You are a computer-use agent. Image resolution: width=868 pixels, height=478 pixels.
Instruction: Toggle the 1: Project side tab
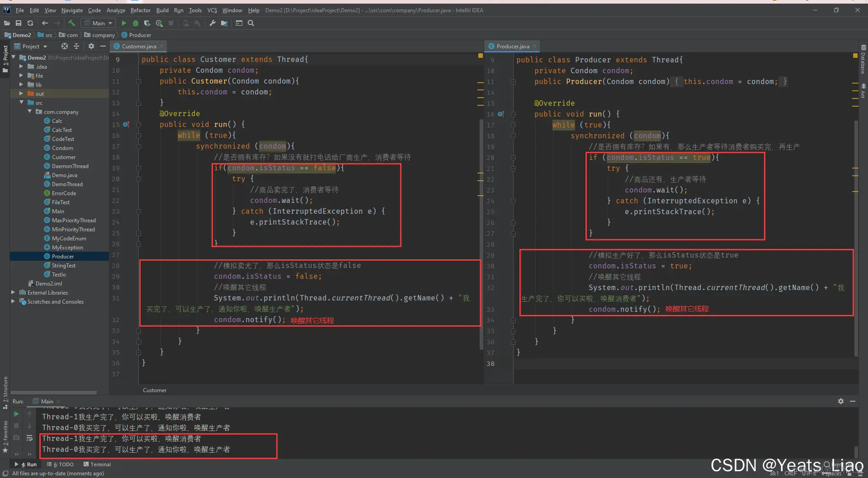[x=5, y=59]
